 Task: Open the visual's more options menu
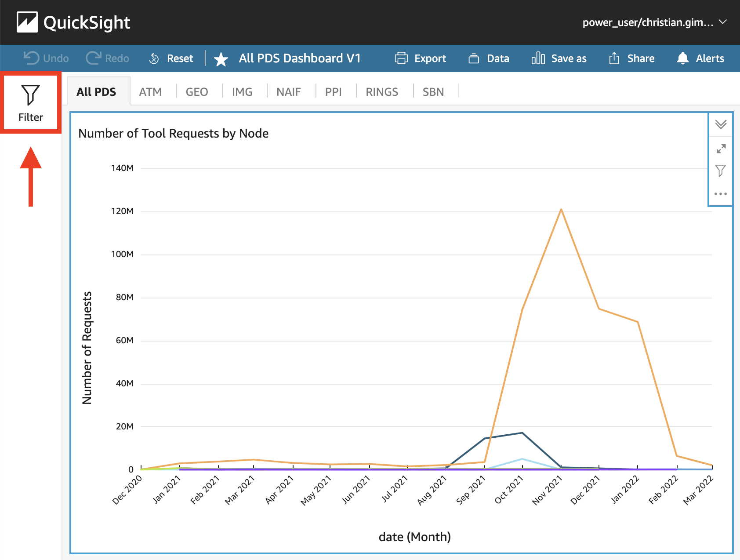(x=721, y=194)
